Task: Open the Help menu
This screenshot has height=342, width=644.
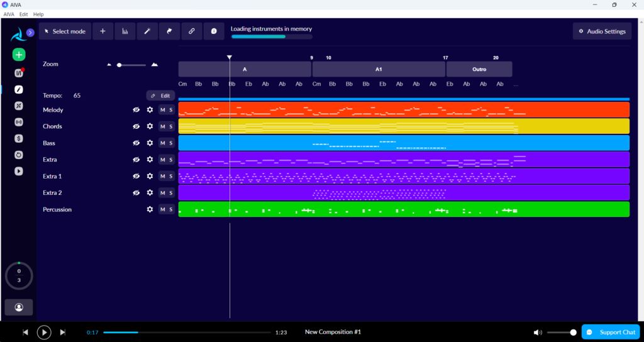Action: (x=38, y=14)
